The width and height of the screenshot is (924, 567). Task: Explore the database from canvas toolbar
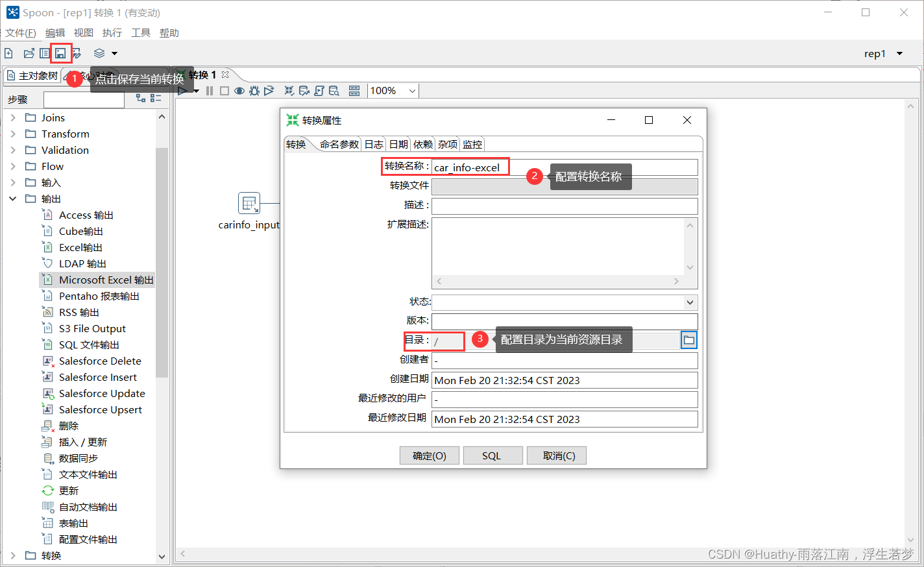[334, 91]
